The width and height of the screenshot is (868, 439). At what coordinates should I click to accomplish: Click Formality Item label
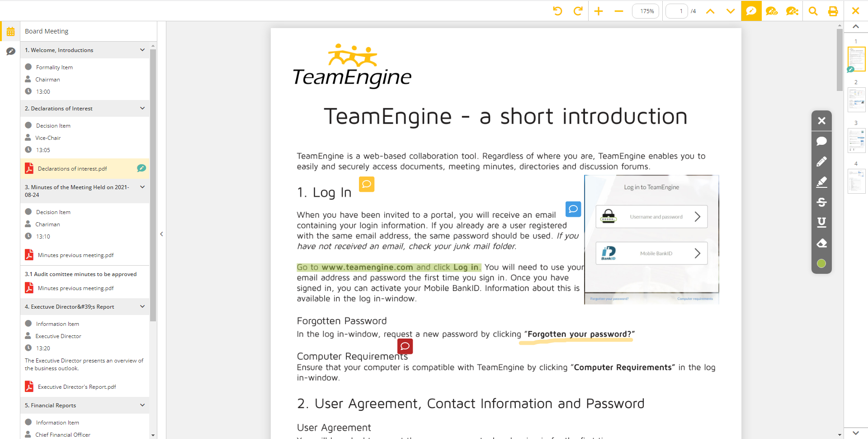[54, 67]
